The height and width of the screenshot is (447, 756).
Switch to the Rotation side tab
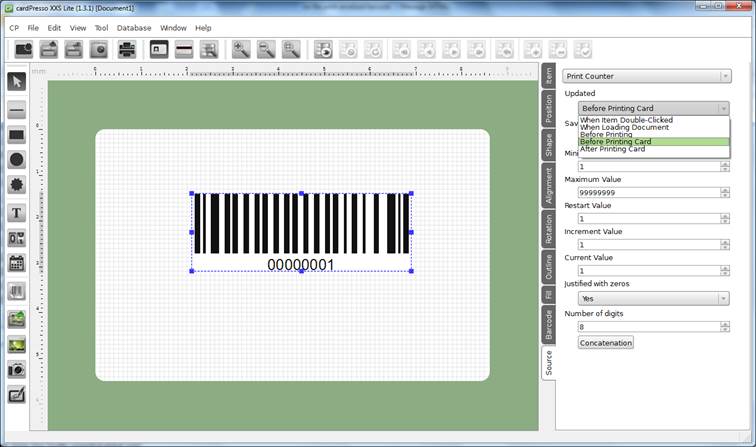click(549, 229)
